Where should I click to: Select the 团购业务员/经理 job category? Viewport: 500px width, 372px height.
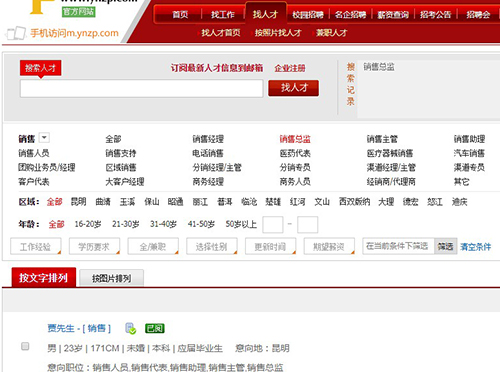[47, 167]
